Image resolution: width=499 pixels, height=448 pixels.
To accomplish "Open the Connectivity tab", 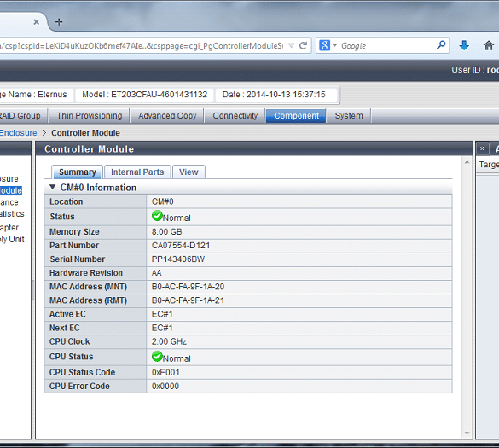I will tap(235, 115).
